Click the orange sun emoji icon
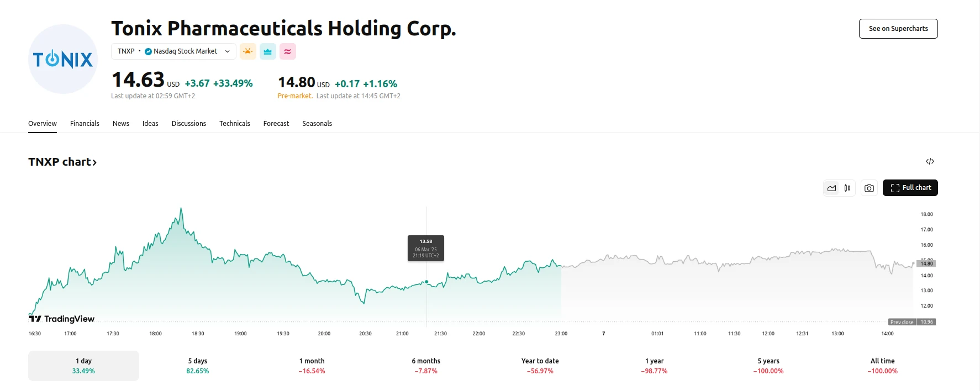 [x=247, y=51]
